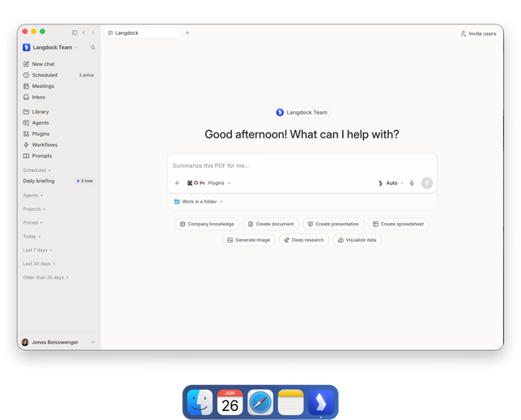Choose Create spreadsheet suggestion
This screenshot has height=420, width=521.
pos(398,224)
